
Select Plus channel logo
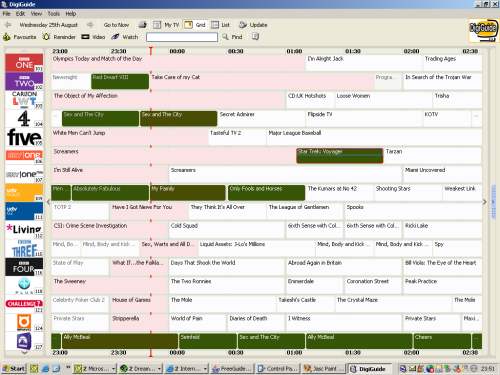click(24, 286)
